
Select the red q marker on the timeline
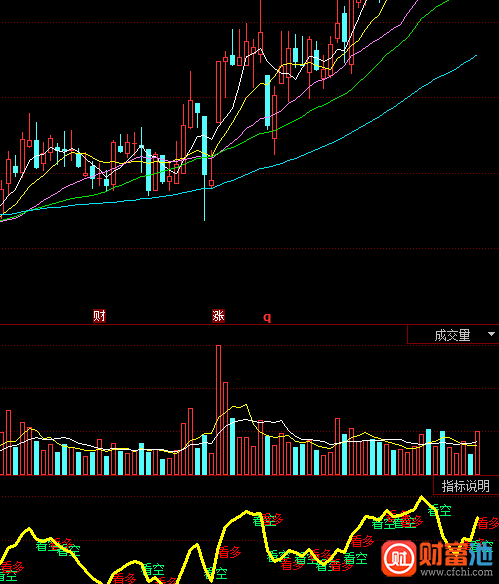267,317
